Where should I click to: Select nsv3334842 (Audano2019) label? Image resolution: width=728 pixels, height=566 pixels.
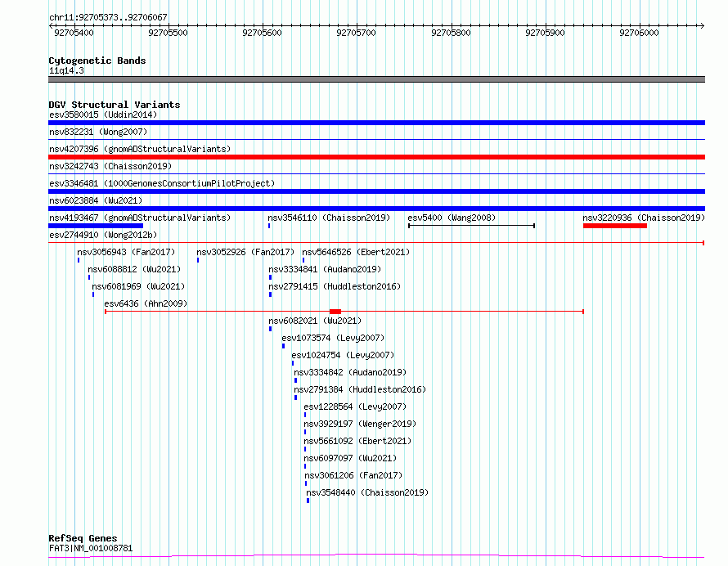(350, 372)
